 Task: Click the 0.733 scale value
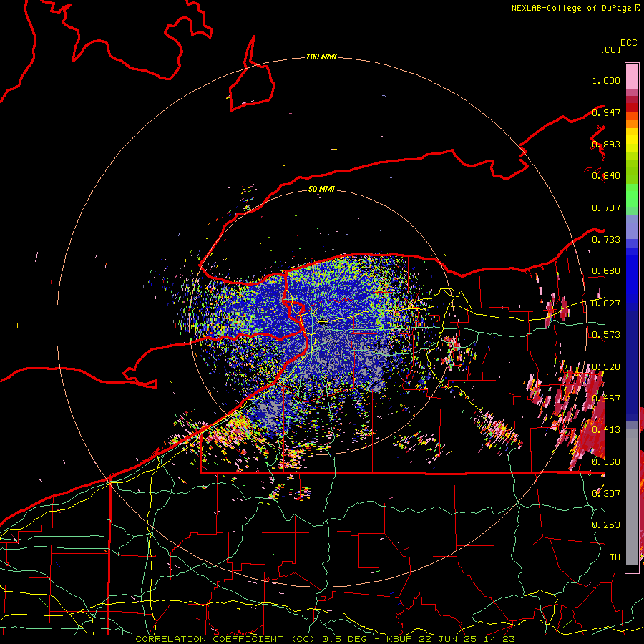[606, 240]
